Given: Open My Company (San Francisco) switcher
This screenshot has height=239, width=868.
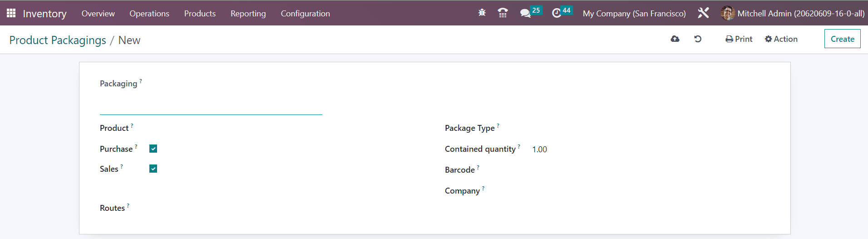Looking at the screenshot, I should click(634, 13).
